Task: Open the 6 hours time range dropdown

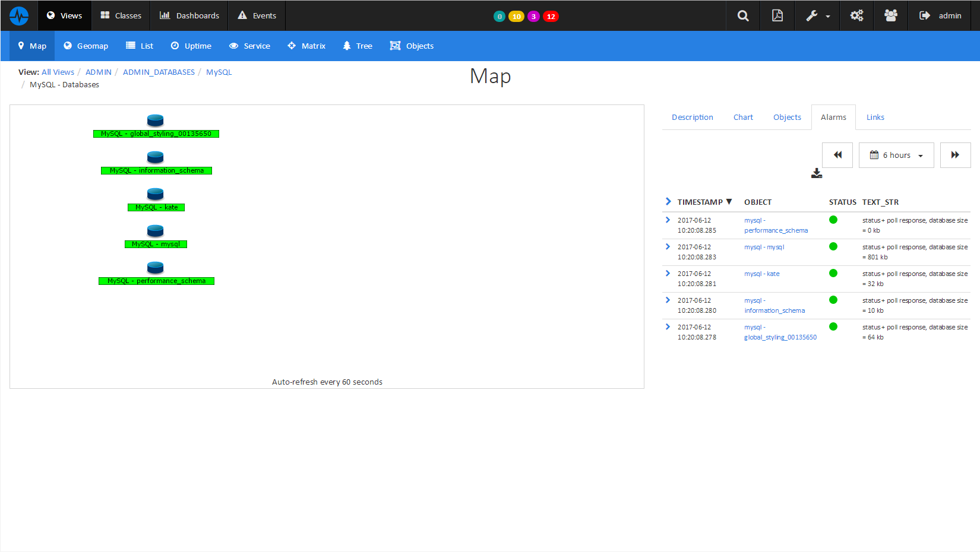Action: 896,154
